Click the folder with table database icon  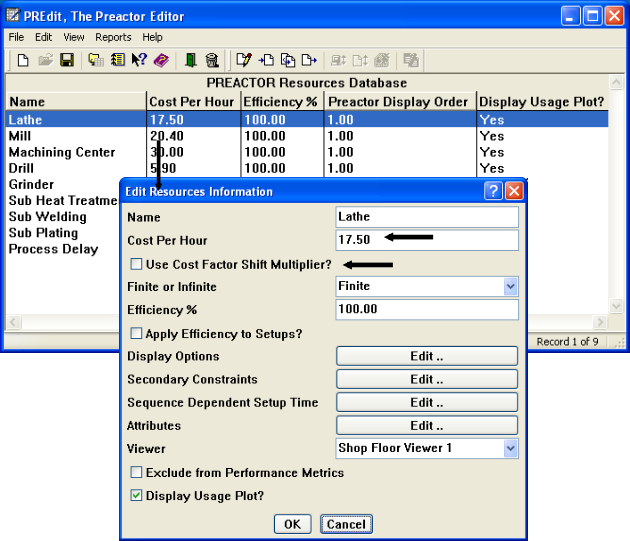pyautogui.click(x=96, y=60)
